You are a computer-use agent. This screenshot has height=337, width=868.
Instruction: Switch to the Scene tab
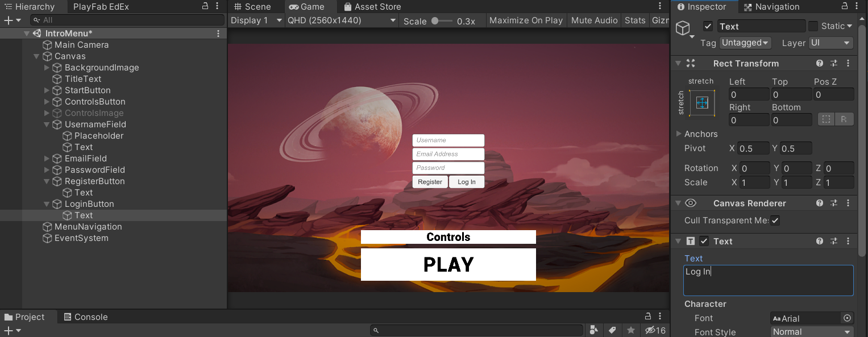point(252,7)
